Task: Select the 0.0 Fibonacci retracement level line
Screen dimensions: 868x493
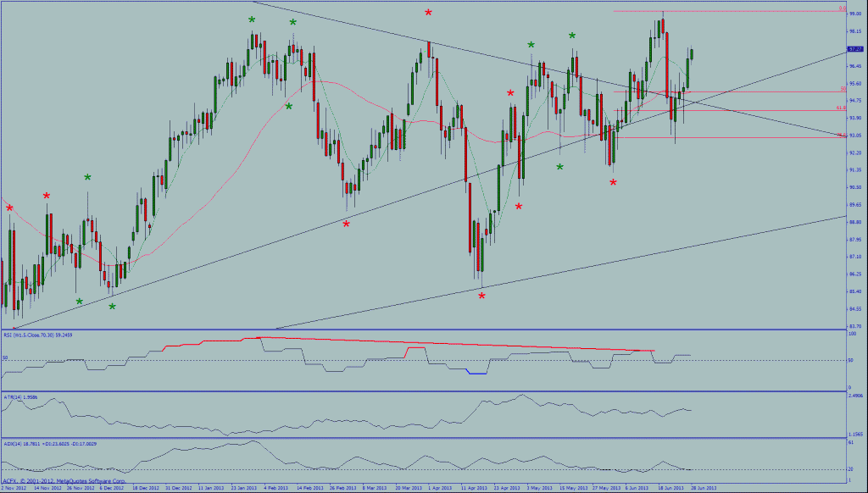Action: click(721, 11)
